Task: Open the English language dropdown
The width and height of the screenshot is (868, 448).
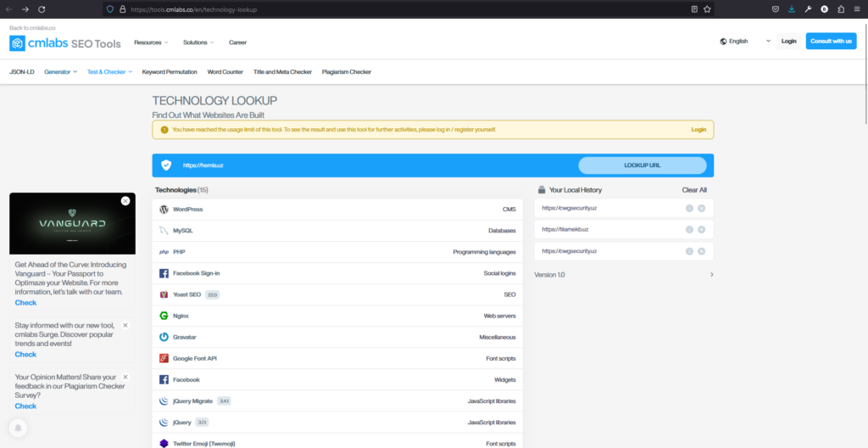Action: [745, 41]
